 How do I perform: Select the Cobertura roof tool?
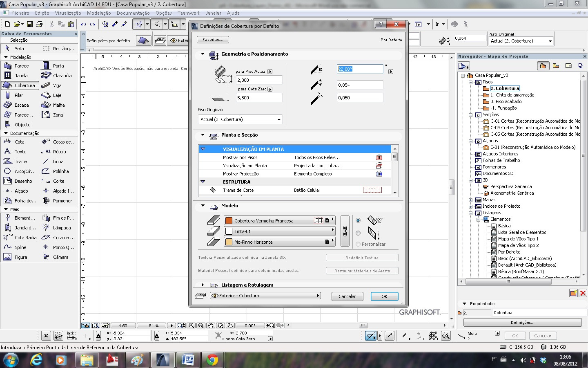pyautogui.click(x=20, y=85)
